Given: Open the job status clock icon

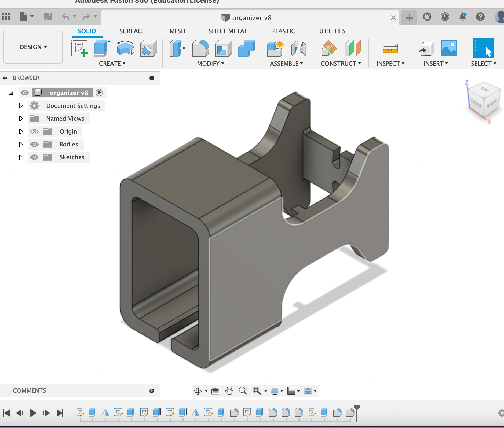Looking at the screenshot, I should tap(445, 17).
